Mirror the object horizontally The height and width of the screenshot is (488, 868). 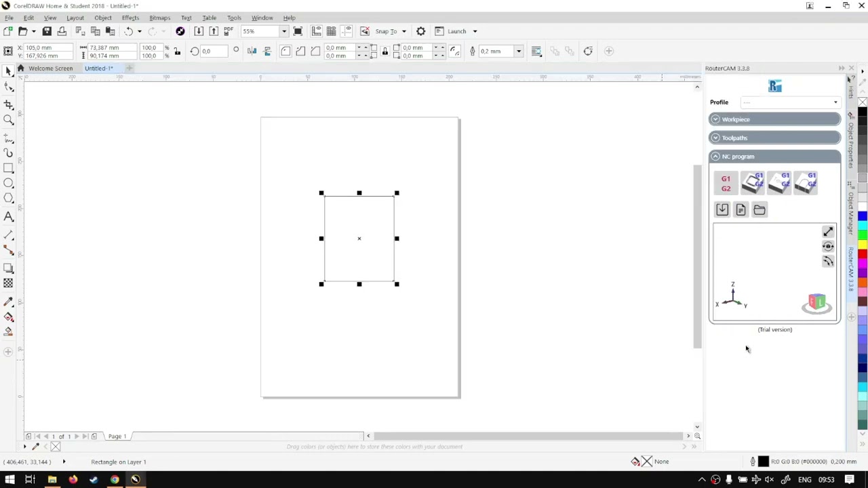252,52
